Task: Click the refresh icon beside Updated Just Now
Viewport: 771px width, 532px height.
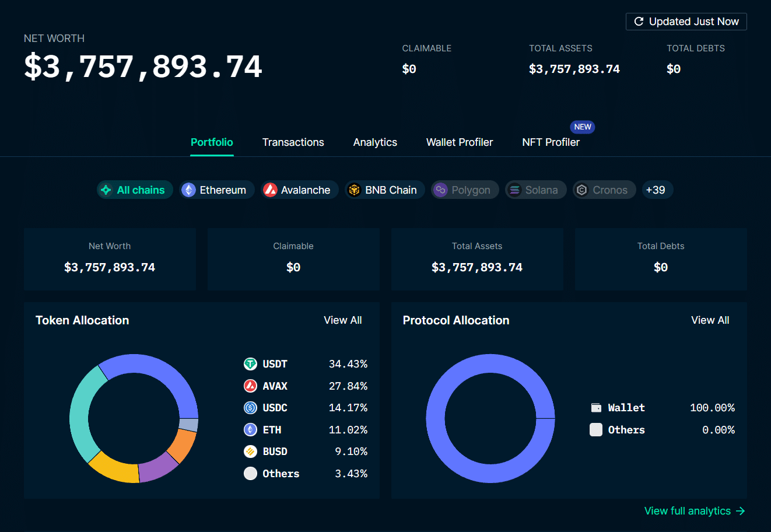Action: tap(639, 22)
